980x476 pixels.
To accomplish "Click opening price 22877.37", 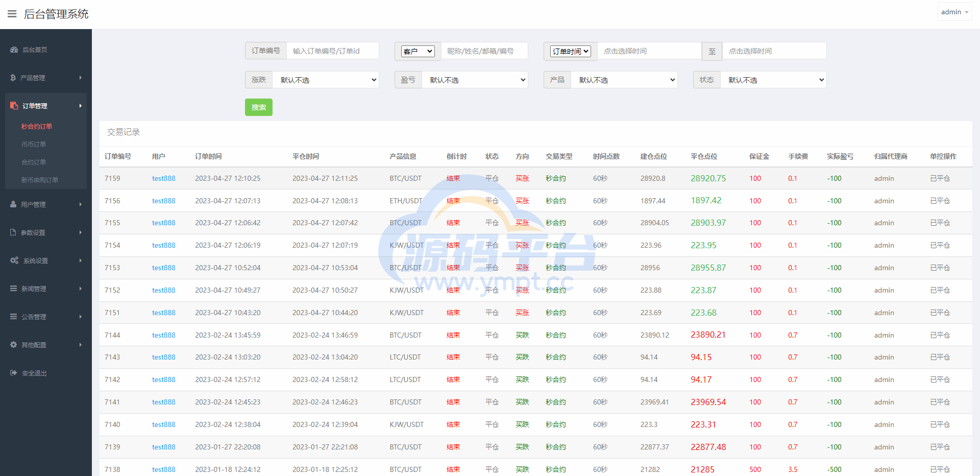I will tap(655, 447).
